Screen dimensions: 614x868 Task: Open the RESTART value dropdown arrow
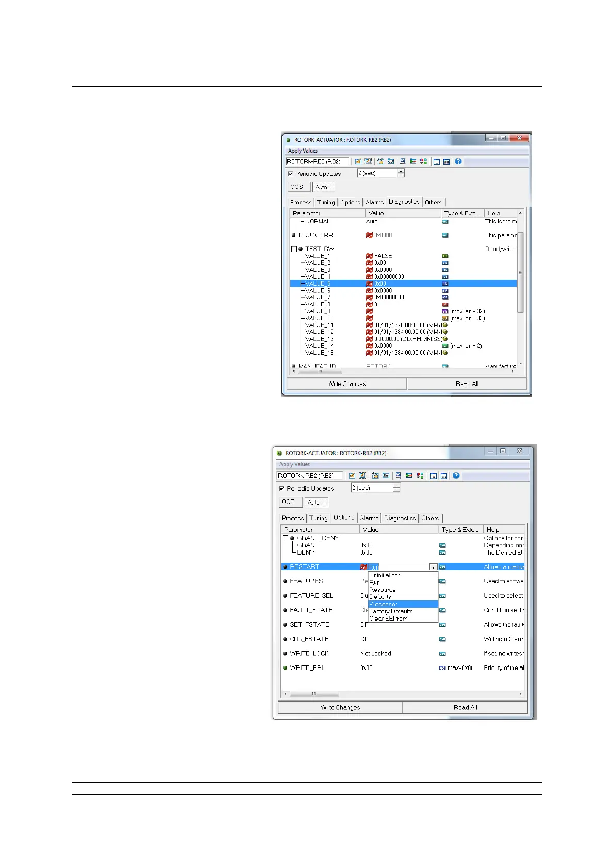pyautogui.click(x=434, y=567)
